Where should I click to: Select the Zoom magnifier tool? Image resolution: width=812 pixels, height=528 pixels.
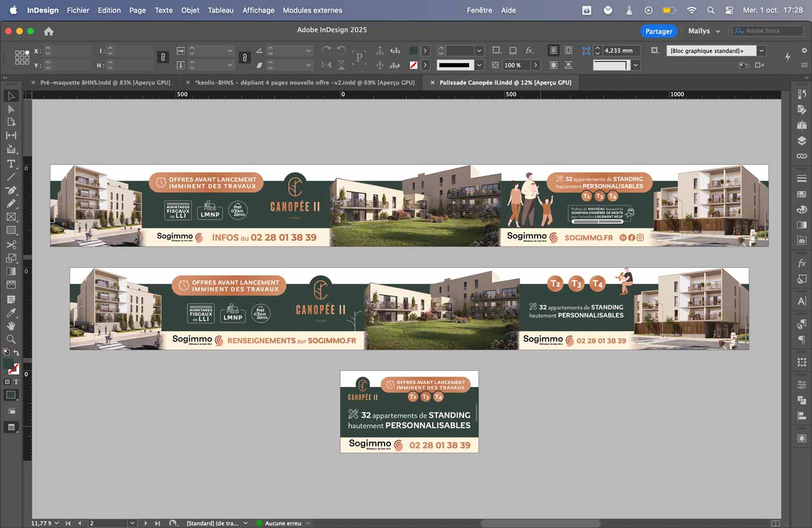pos(11,339)
